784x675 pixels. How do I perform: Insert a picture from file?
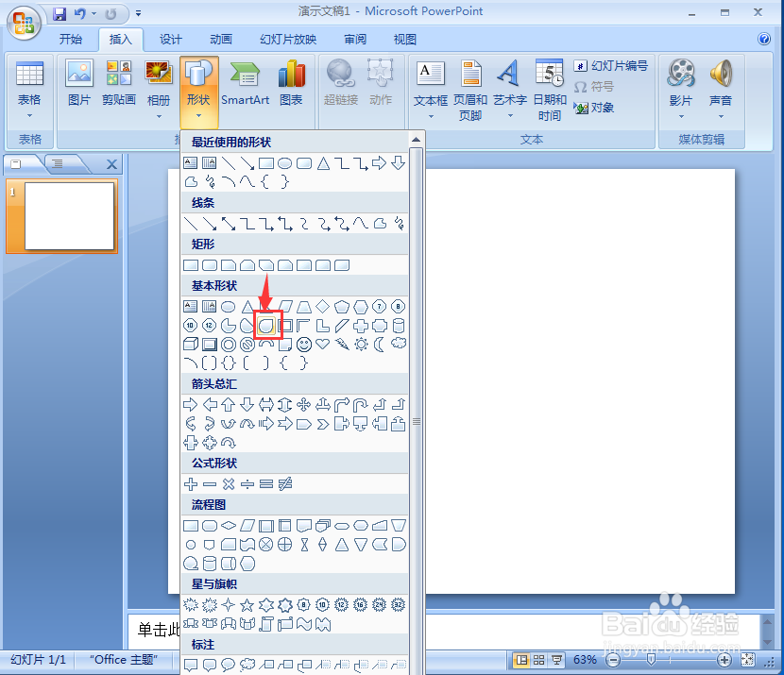click(79, 83)
